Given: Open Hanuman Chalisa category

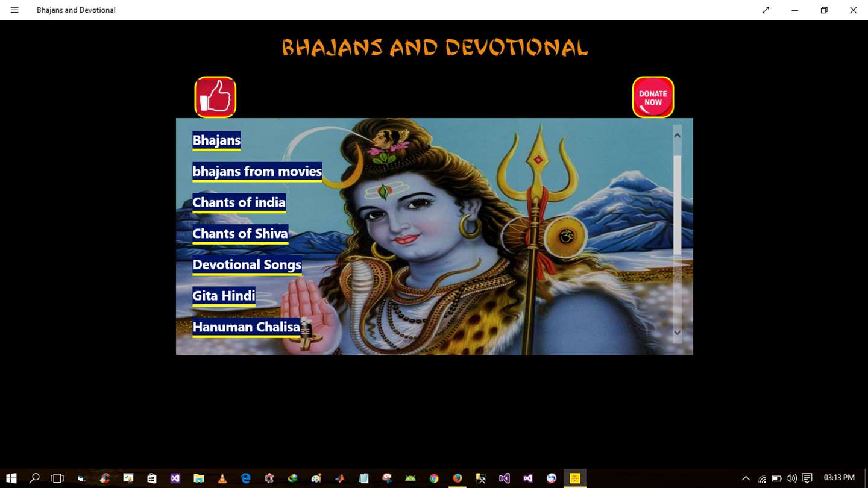Looking at the screenshot, I should click(x=246, y=327).
